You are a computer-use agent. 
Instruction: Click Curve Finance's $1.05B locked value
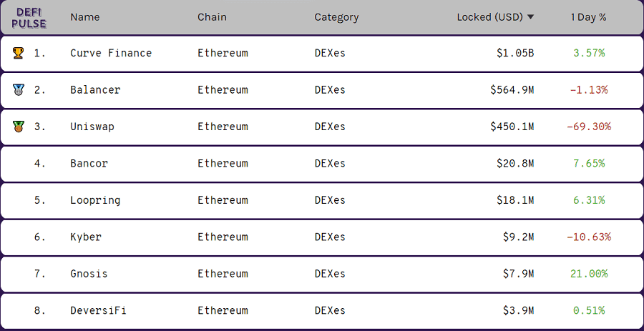click(x=514, y=53)
